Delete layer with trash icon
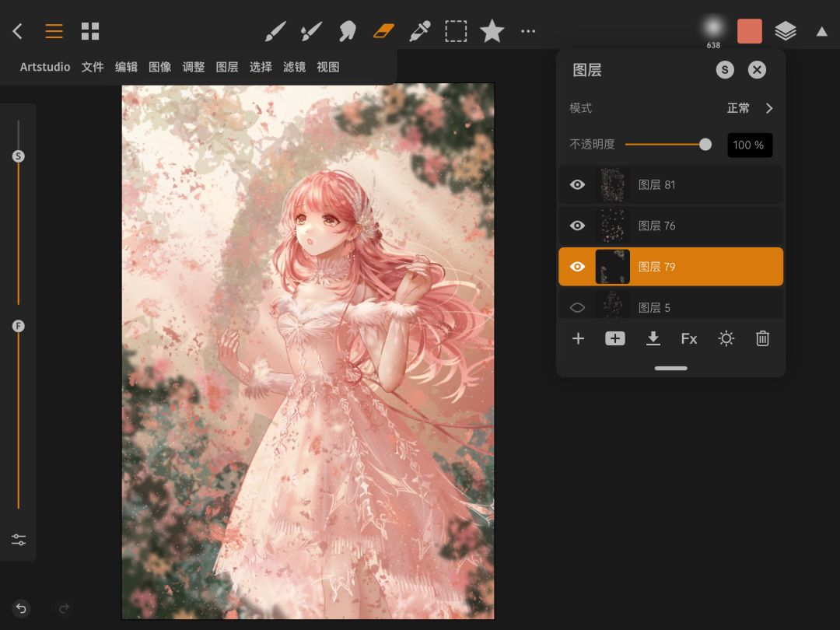The height and width of the screenshot is (630, 840). (762, 338)
